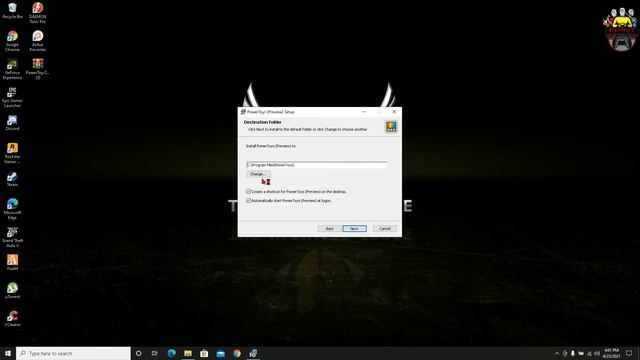The image size is (640, 360).
Task: Open the volume control in the tray
Action: (x=597, y=353)
